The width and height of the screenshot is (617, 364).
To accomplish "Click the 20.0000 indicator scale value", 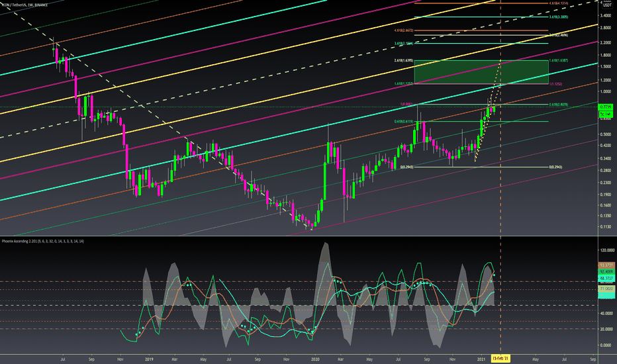I will click(x=607, y=329).
